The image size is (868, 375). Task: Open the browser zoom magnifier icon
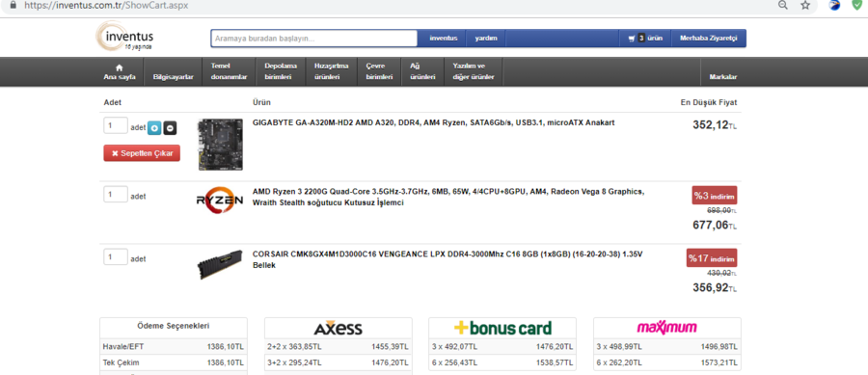[783, 5]
